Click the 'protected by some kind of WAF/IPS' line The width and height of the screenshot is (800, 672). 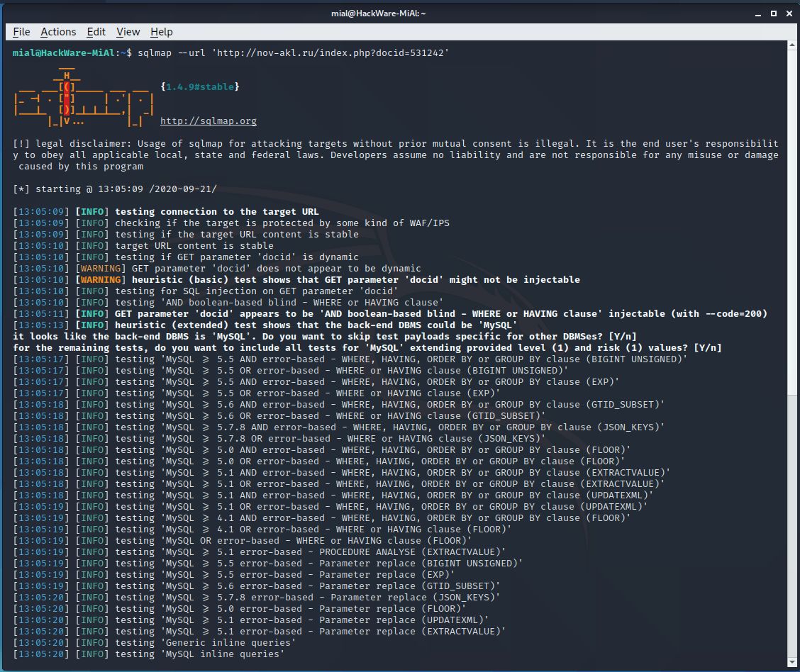[x=231, y=223]
